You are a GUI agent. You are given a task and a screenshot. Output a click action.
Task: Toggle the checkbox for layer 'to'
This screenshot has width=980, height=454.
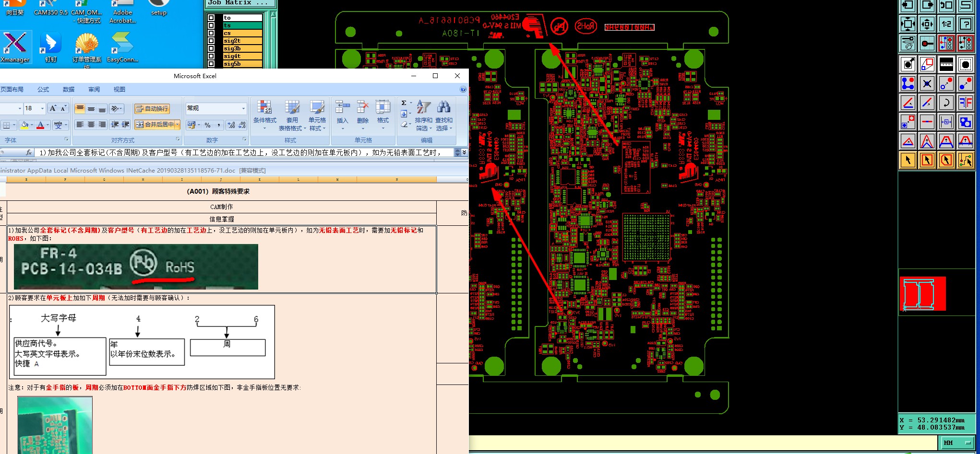(x=211, y=18)
